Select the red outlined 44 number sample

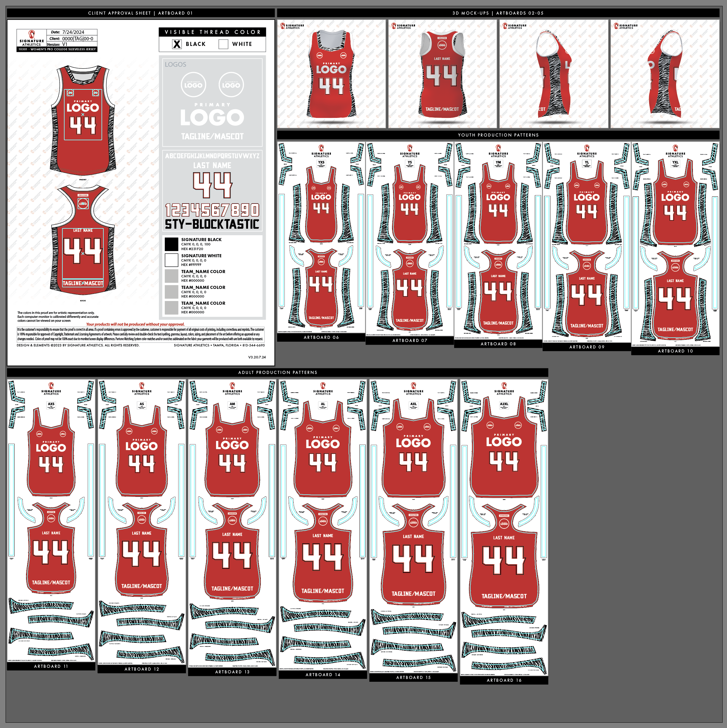[213, 185]
